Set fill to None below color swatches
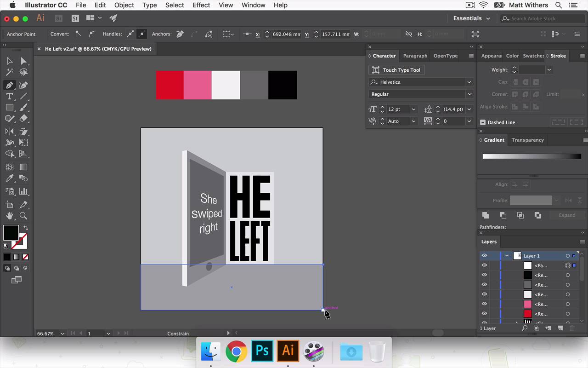Viewport: 588px width, 368px height. coord(26,257)
